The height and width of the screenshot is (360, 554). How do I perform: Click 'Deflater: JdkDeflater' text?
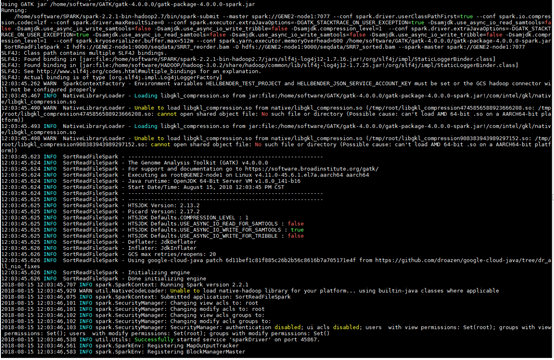(162, 242)
